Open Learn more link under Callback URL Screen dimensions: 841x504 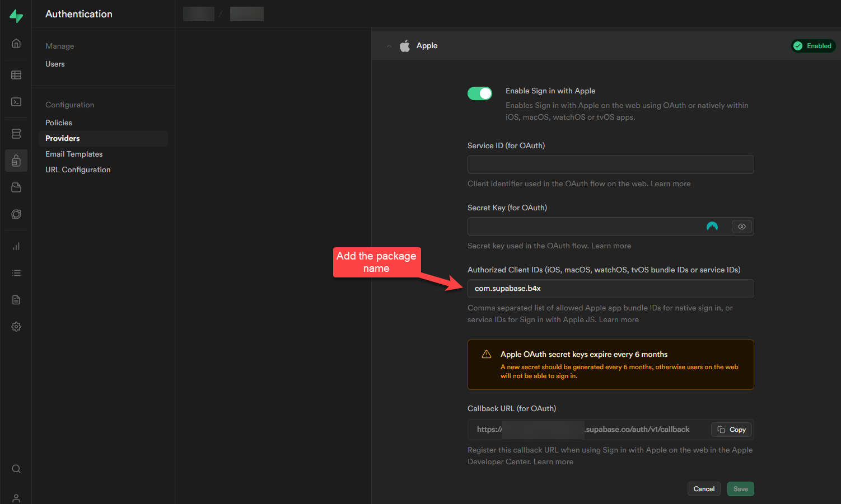coord(553,461)
